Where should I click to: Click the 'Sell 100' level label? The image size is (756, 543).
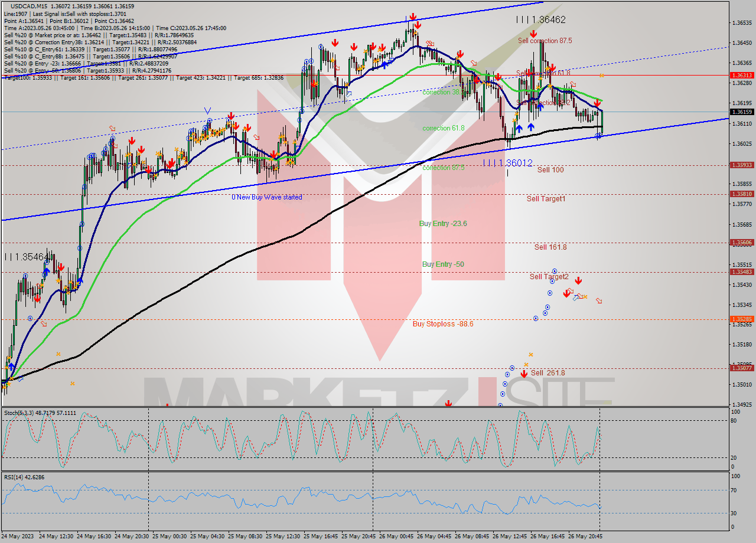point(550,170)
